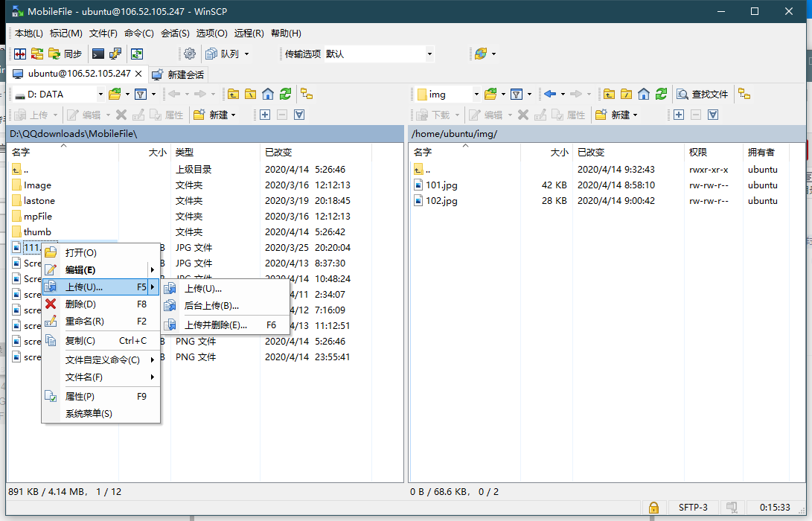Click the remote select files plus icon
Viewport: 812px width, 521px height.
coord(679,115)
